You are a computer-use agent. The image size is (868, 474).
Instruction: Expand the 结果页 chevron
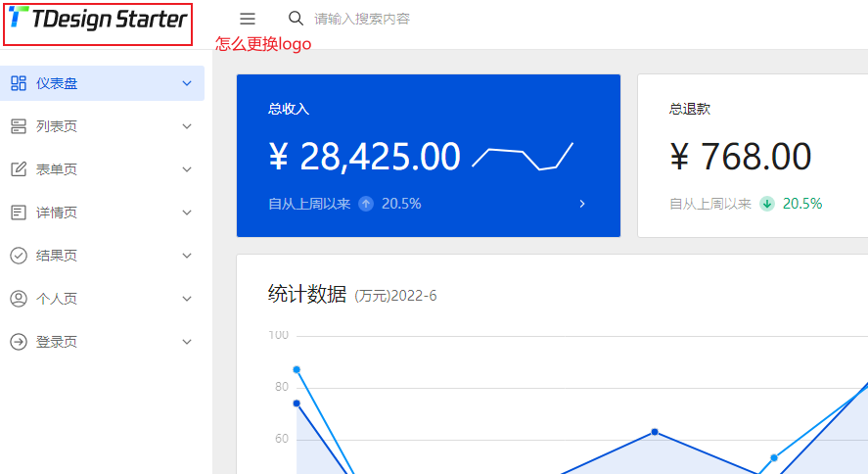[187, 256]
